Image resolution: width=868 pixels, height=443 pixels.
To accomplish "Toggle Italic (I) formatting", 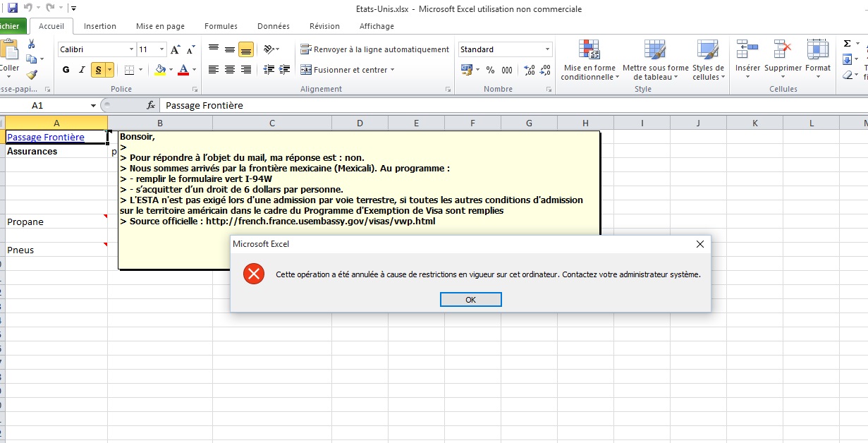I will (x=82, y=70).
